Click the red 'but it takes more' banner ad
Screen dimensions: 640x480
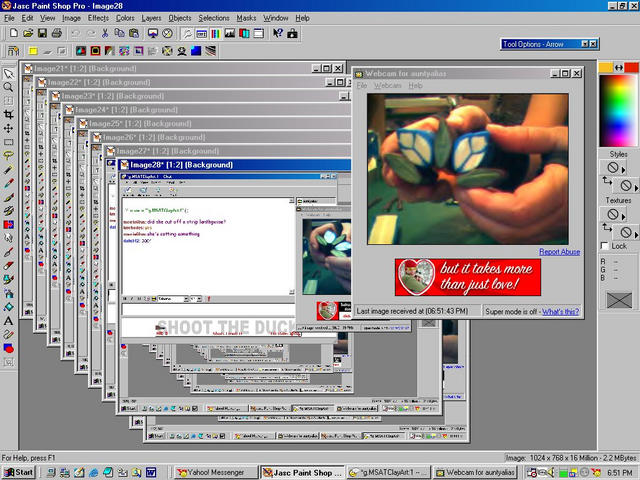click(468, 277)
